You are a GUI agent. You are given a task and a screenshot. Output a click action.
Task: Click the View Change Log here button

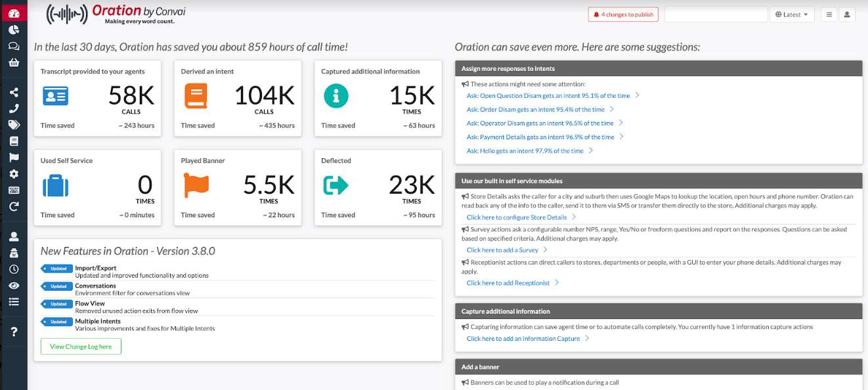[81, 347]
